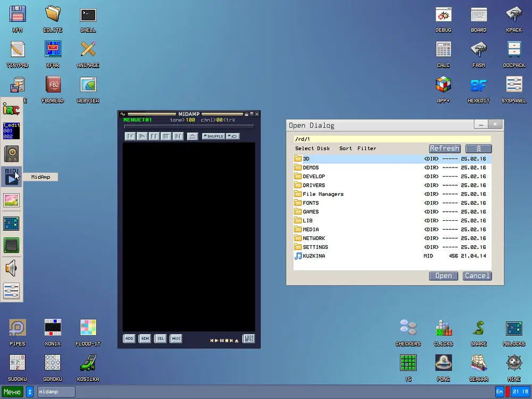The image size is (532, 399).
Task: Click the Refresh button
Action: tap(444, 148)
